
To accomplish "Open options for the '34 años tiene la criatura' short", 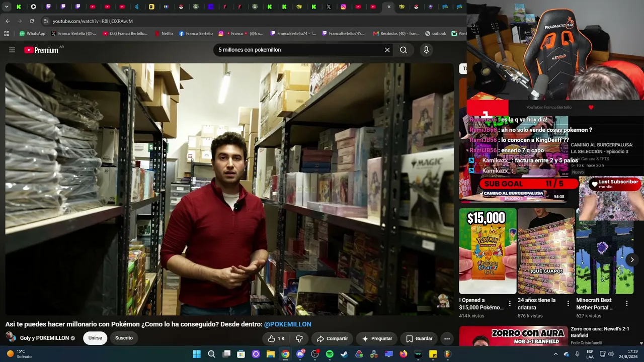I will coord(568,303).
